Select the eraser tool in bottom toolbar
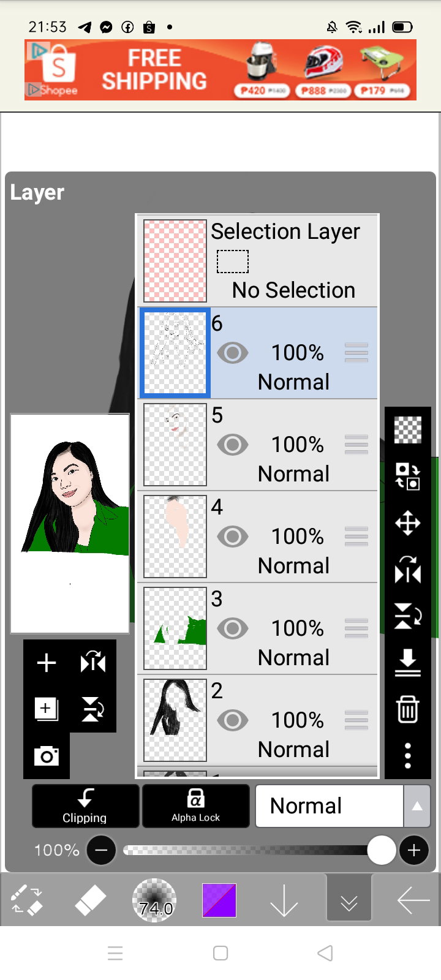Screen dimensions: 441x980 [91, 900]
